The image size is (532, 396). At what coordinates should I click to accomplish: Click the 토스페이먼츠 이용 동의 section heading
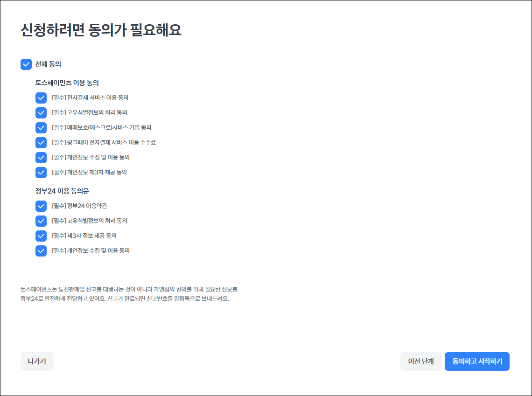click(67, 83)
